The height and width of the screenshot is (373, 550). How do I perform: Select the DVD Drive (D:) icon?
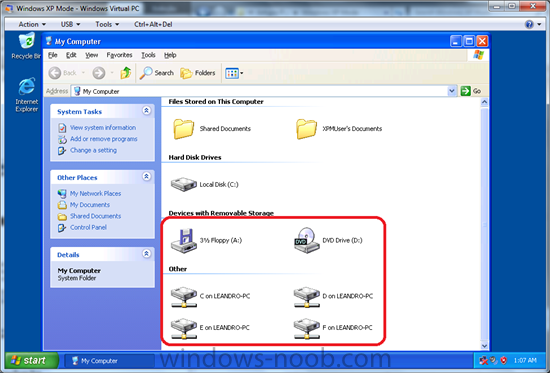[307, 240]
